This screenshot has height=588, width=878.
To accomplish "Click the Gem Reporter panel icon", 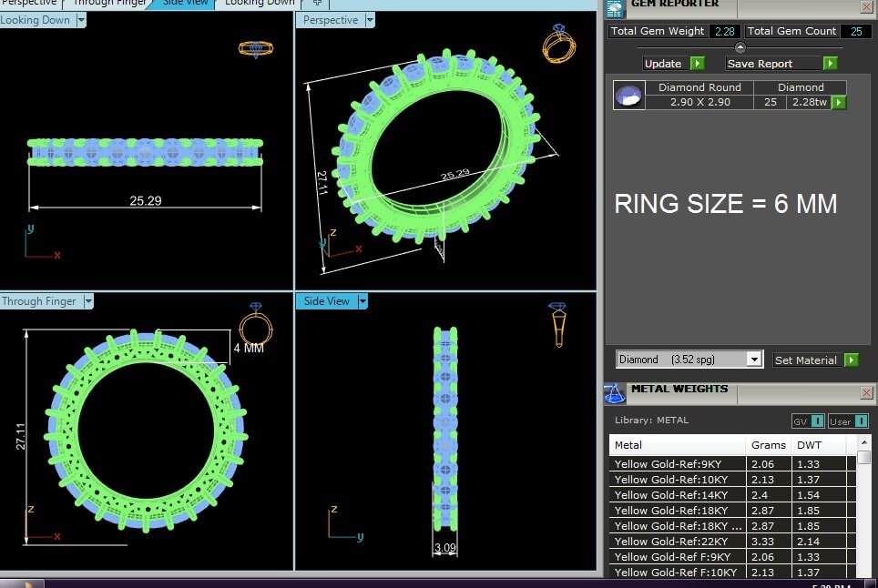I will point(616,7).
